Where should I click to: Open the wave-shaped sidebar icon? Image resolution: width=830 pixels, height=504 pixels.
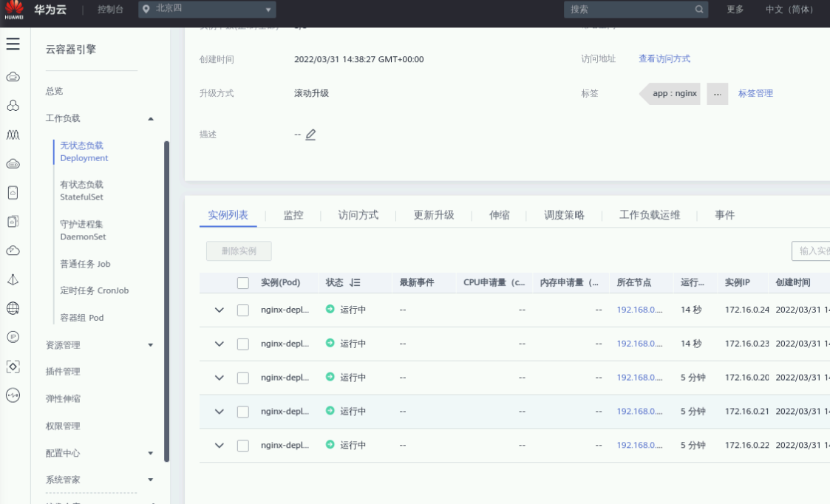tap(13, 135)
